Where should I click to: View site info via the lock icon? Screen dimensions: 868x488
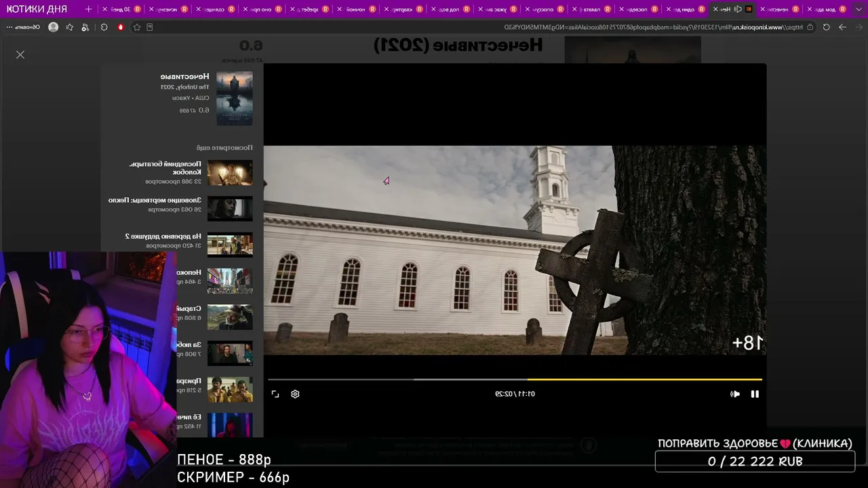[x=810, y=27]
